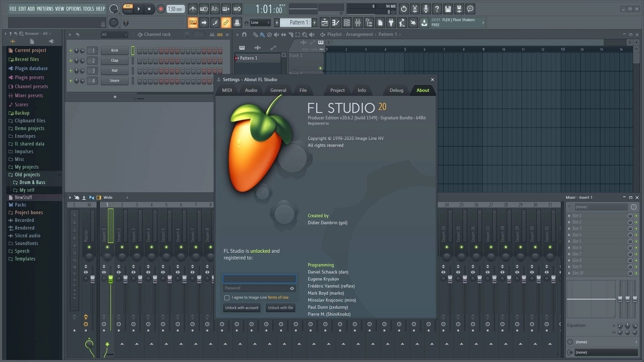Toggle the Hat channel mute LED
644x362 pixels.
tap(70, 71)
